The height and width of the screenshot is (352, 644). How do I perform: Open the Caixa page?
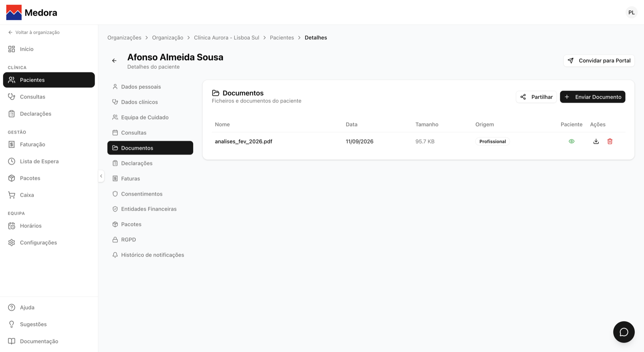click(49, 195)
